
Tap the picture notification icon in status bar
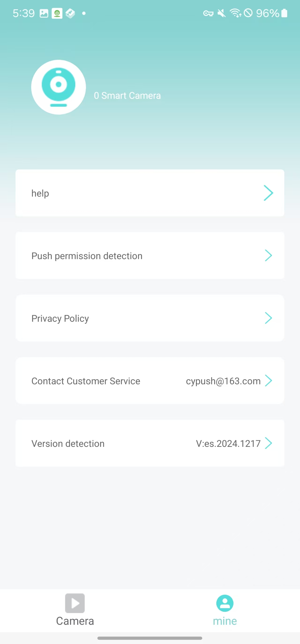44,13
